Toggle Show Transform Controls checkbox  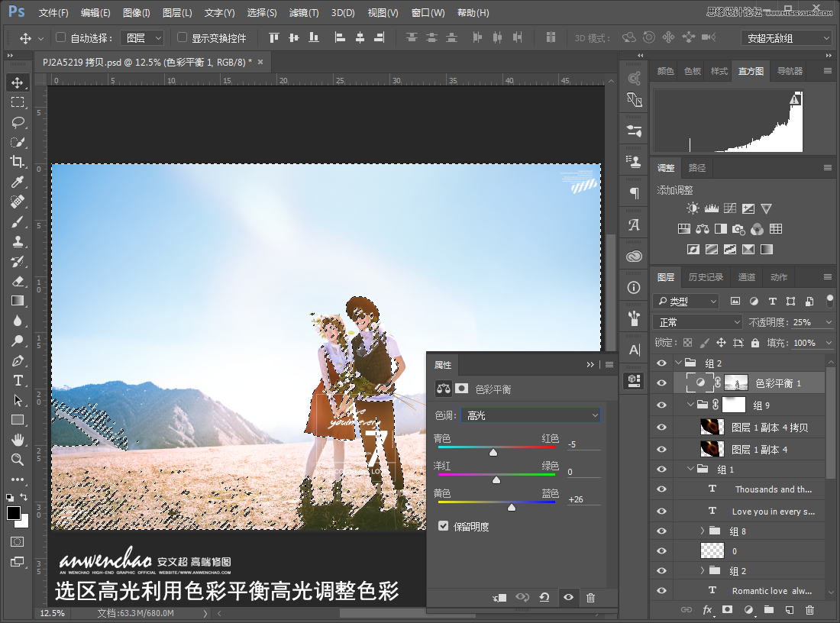[x=183, y=37]
